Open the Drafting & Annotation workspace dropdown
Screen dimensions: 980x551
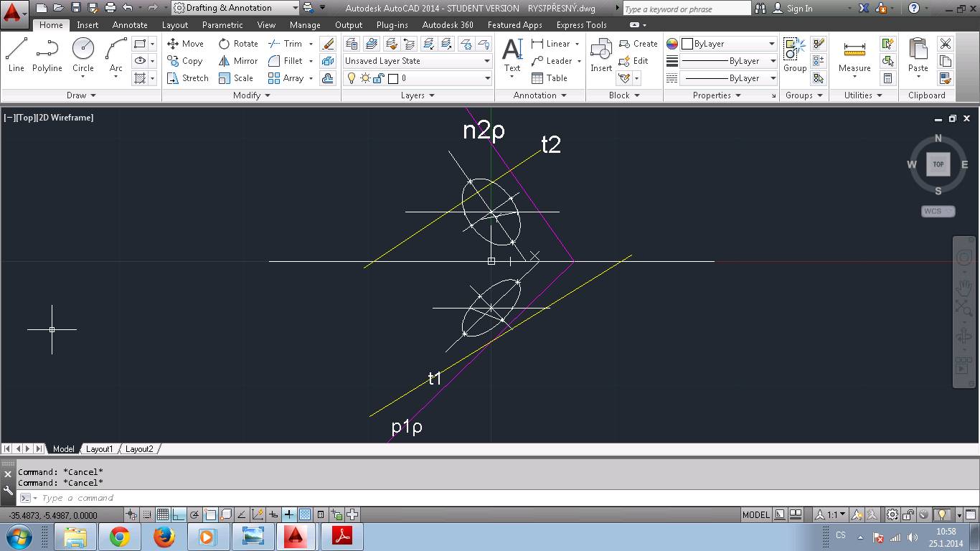[x=235, y=8]
